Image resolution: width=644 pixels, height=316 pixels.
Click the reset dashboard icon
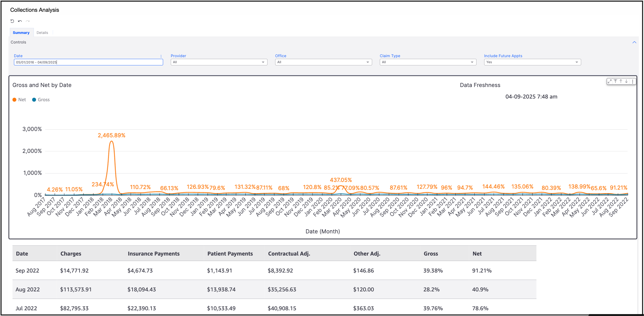(x=12, y=21)
